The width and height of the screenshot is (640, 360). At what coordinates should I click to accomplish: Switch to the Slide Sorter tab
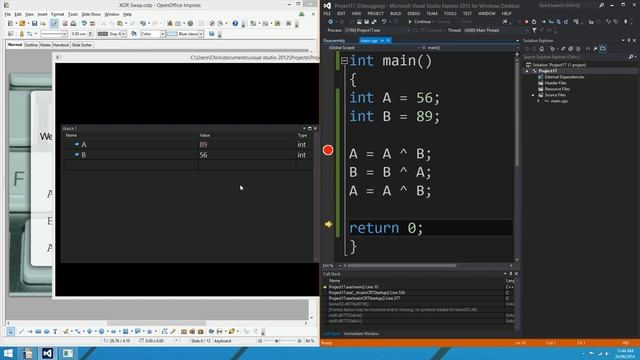[82, 45]
